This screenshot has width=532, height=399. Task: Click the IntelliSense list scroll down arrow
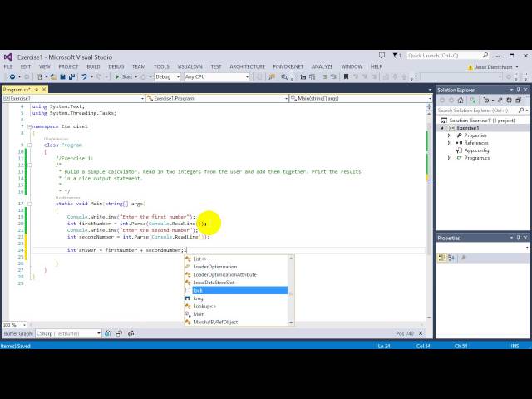(x=291, y=323)
